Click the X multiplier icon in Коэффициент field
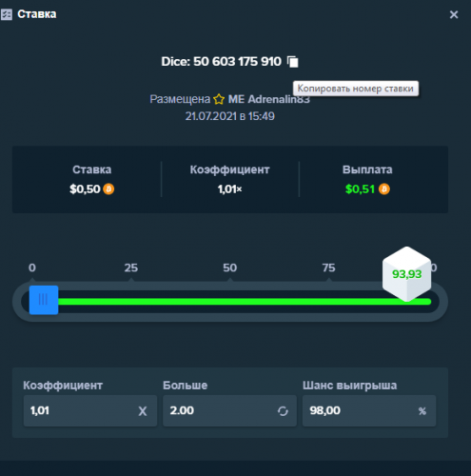 143,411
